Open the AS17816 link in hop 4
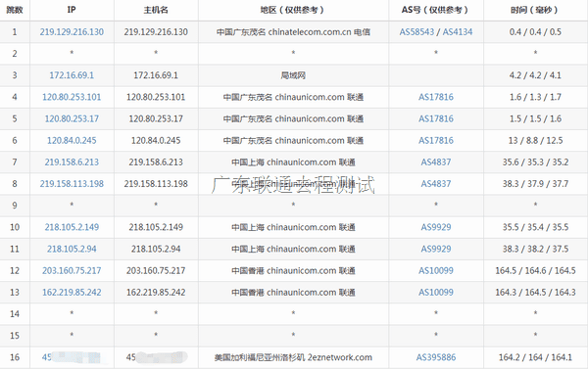 pos(436,97)
